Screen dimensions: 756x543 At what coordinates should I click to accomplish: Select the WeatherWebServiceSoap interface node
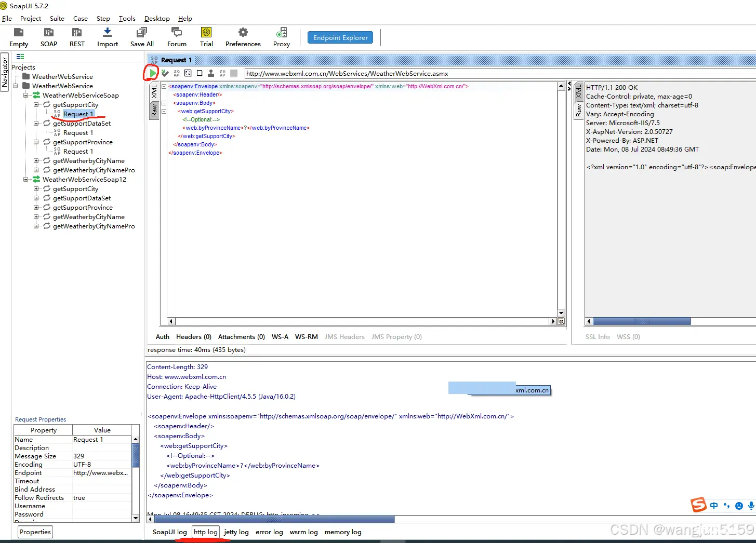(81, 95)
